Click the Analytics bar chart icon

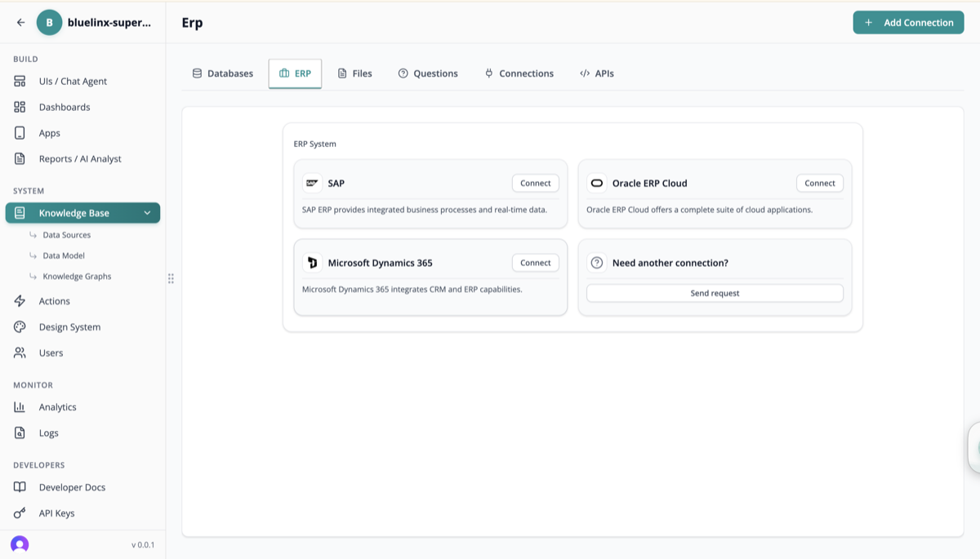(20, 407)
